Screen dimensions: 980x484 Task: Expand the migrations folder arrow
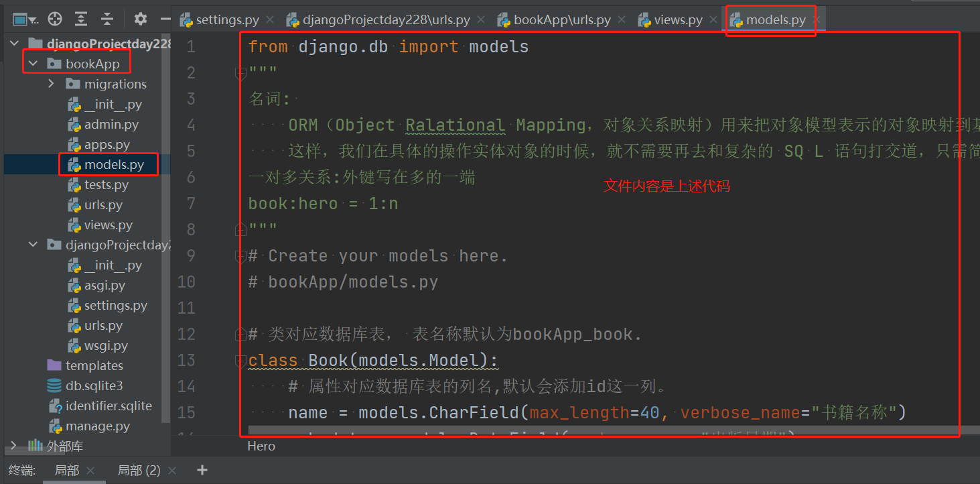coord(52,84)
